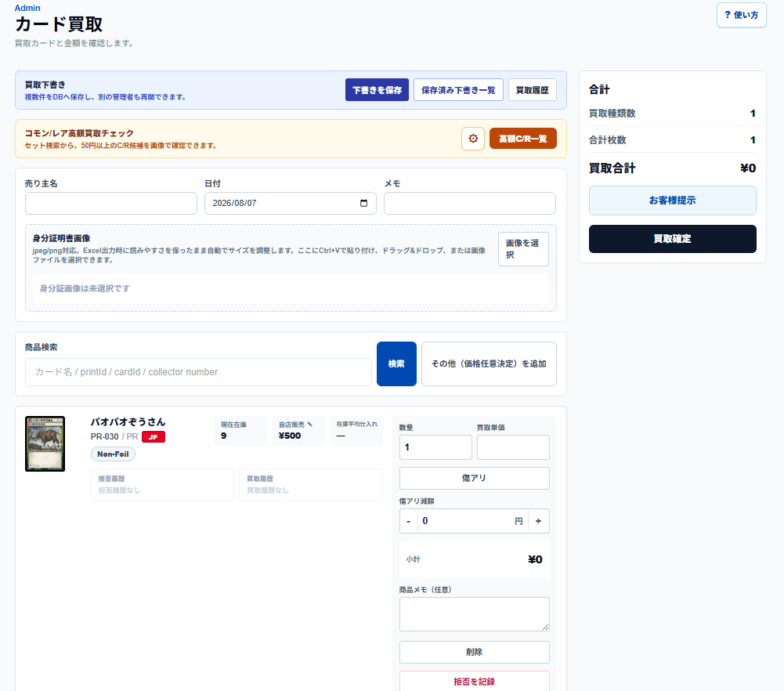The height and width of the screenshot is (691, 784).
Task: Click the Non-Foil tag
Action: point(113,454)
